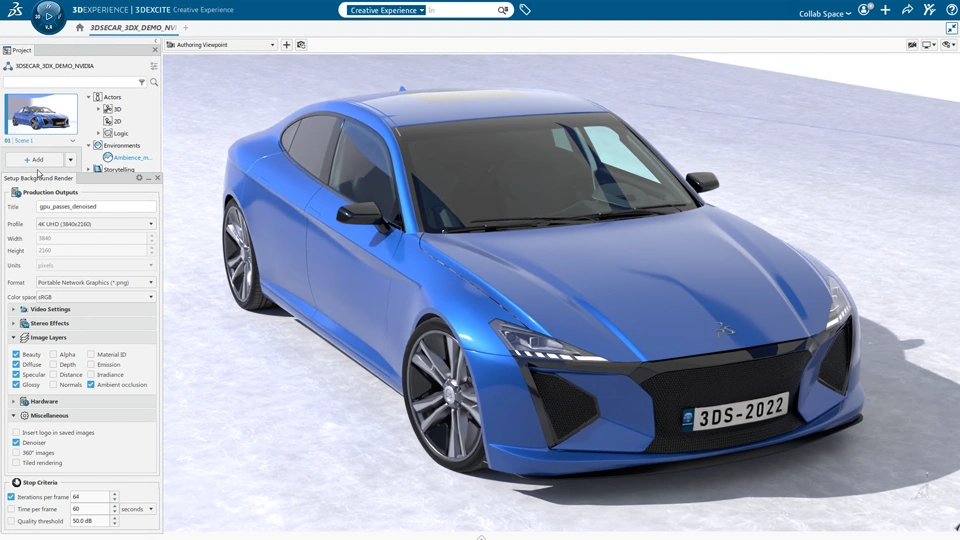The width and height of the screenshot is (960, 540).
Task: Open the Setup Background Render gear settings
Action: [139, 178]
